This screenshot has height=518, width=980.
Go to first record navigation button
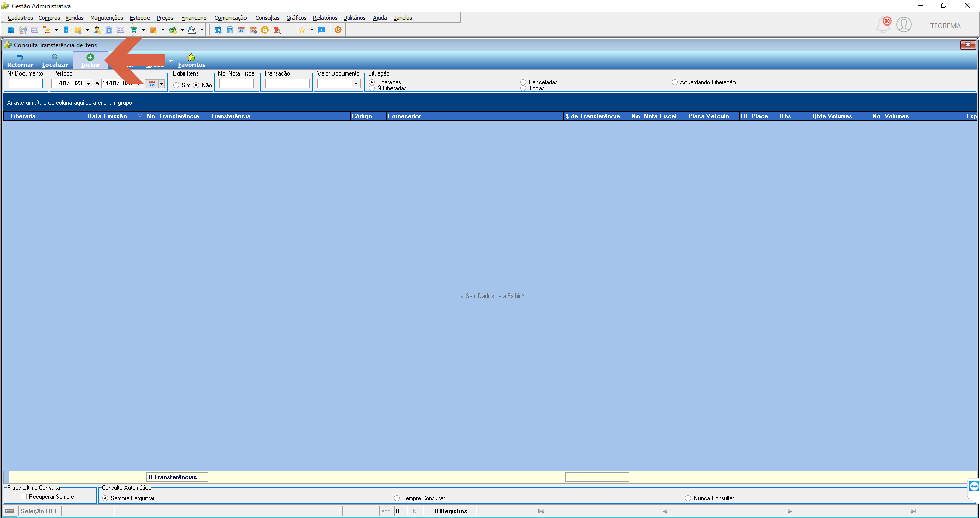pyautogui.click(x=541, y=511)
